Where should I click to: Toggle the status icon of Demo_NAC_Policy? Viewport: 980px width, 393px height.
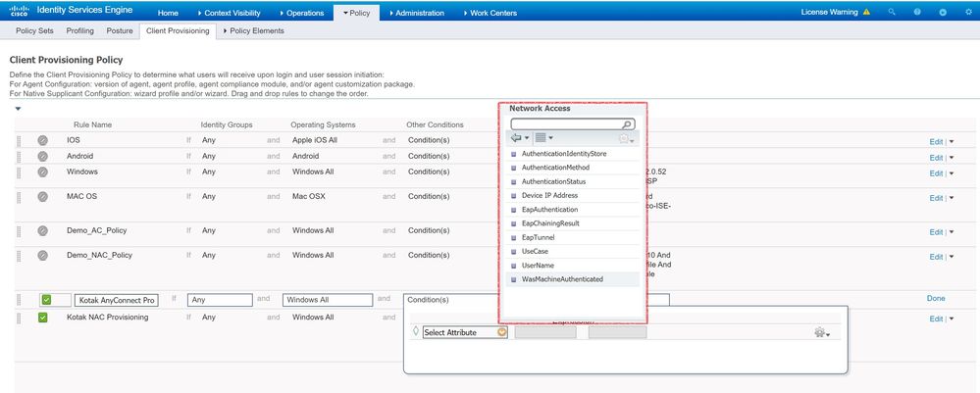[42, 256]
